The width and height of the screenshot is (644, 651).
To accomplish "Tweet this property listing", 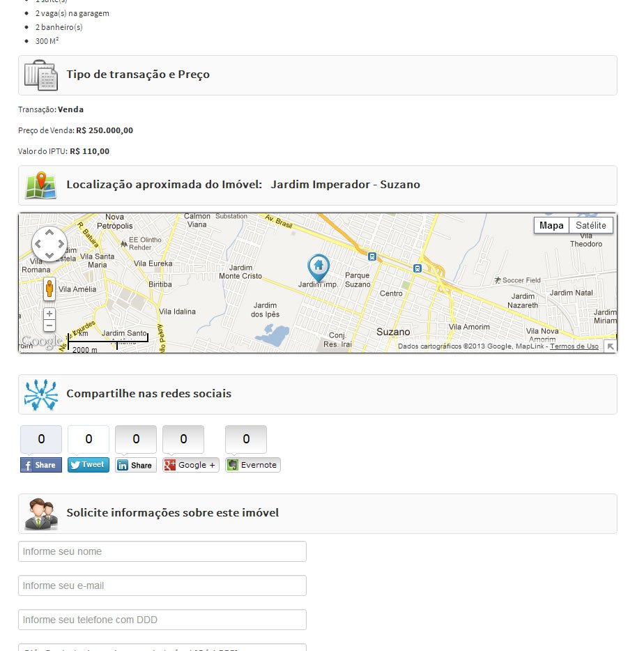I will pos(89,465).
